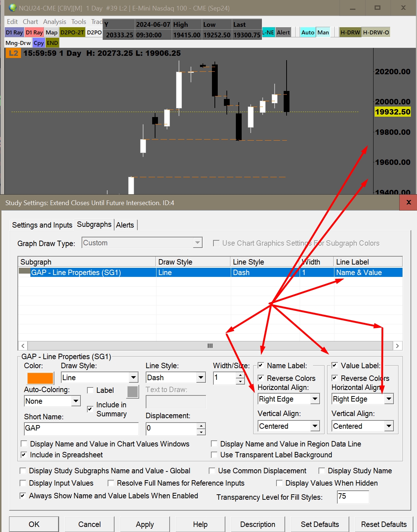
Task: Select the GAP - Line Properties (SG1) row
Action: [210, 273]
